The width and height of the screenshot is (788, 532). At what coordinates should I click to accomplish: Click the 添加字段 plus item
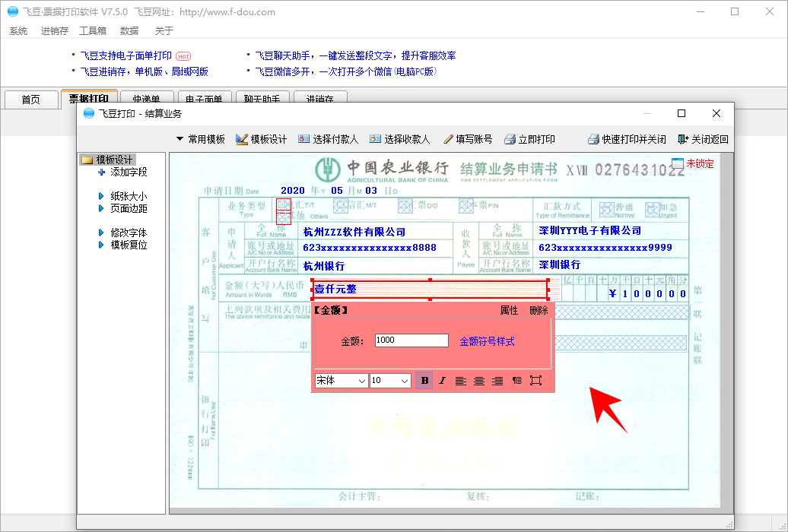(122, 173)
